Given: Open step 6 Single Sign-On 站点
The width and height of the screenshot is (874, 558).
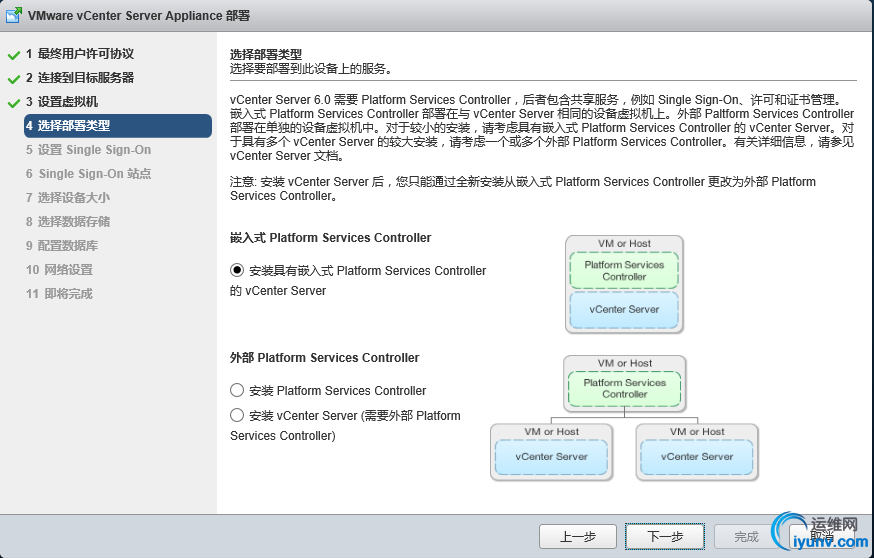Looking at the screenshot, I should click(x=88, y=174).
